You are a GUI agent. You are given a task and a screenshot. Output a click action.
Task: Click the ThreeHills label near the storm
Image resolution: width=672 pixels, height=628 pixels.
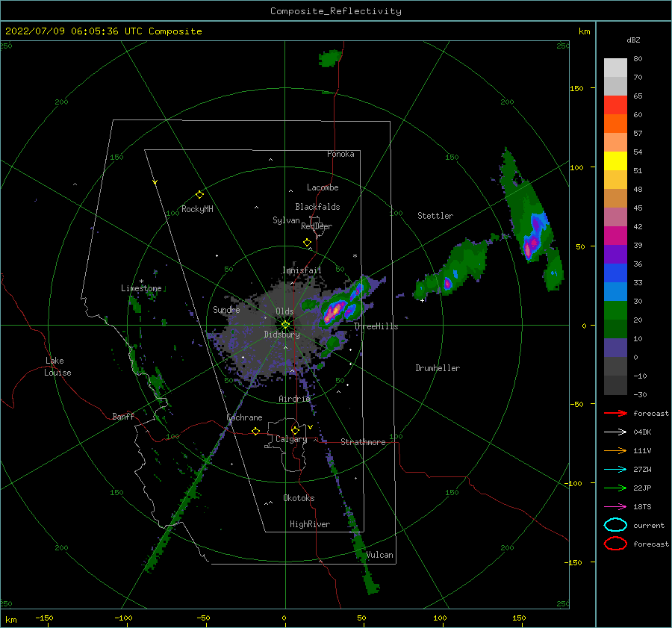376,326
